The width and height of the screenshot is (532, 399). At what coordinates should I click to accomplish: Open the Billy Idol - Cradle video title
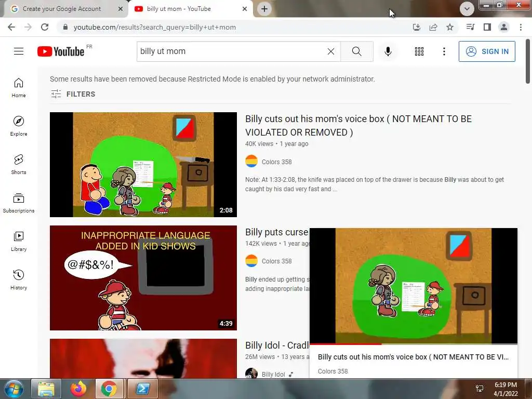pos(277,345)
